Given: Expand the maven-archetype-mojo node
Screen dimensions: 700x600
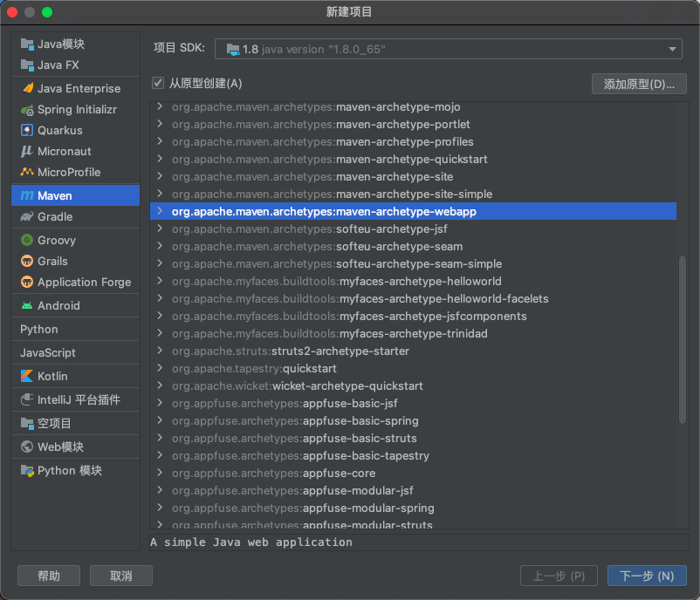Looking at the screenshot, I should tap(160, 106).
